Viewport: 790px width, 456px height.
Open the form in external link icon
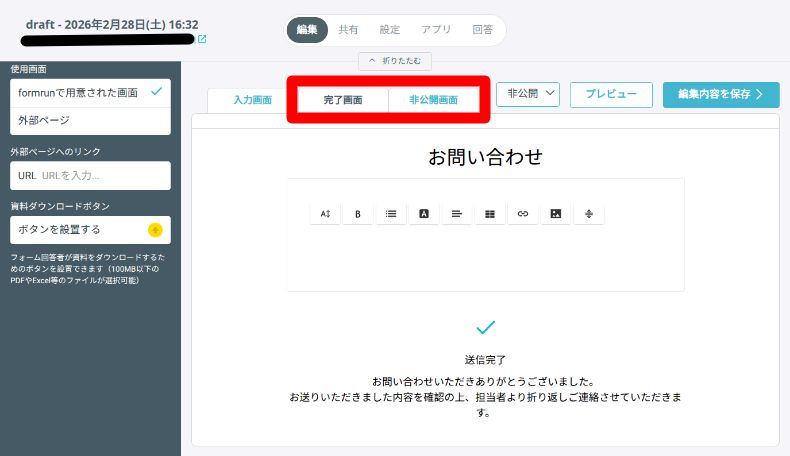pyautogui.click(x=202, y=39)
